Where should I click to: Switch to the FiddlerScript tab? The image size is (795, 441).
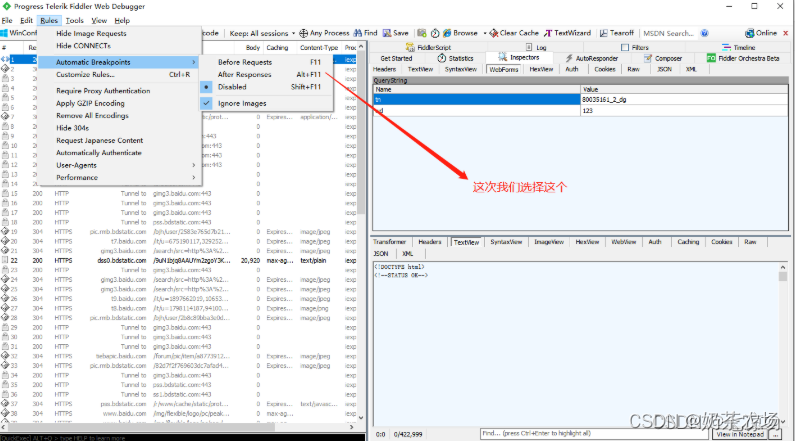tap(428, 47)
